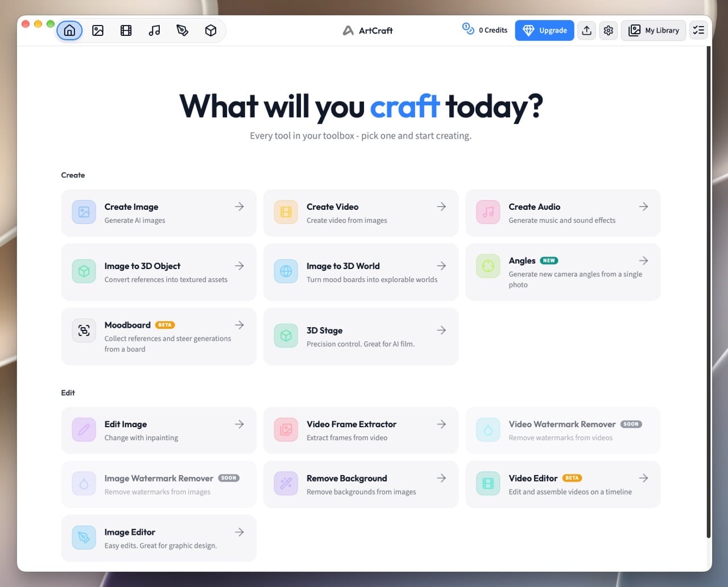Click the "Remove Background" title text
Screen dimensions: 728x587
[347, 478]
